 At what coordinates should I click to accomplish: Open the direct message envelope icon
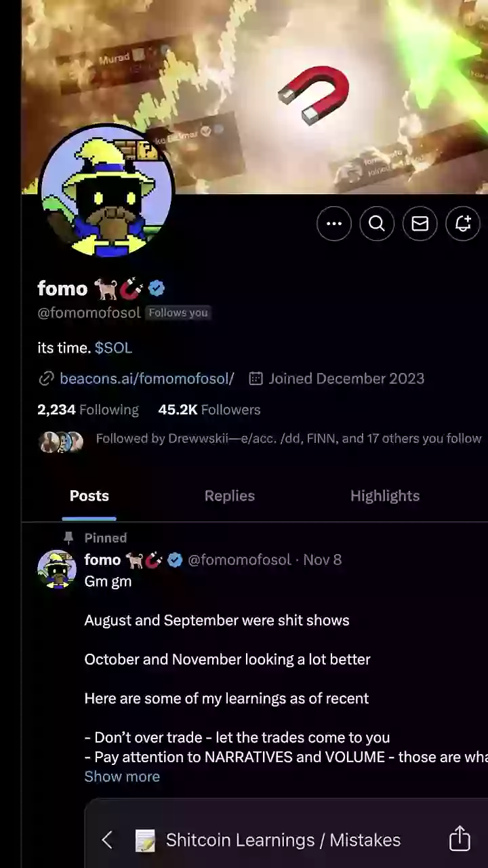coord(420,224)
